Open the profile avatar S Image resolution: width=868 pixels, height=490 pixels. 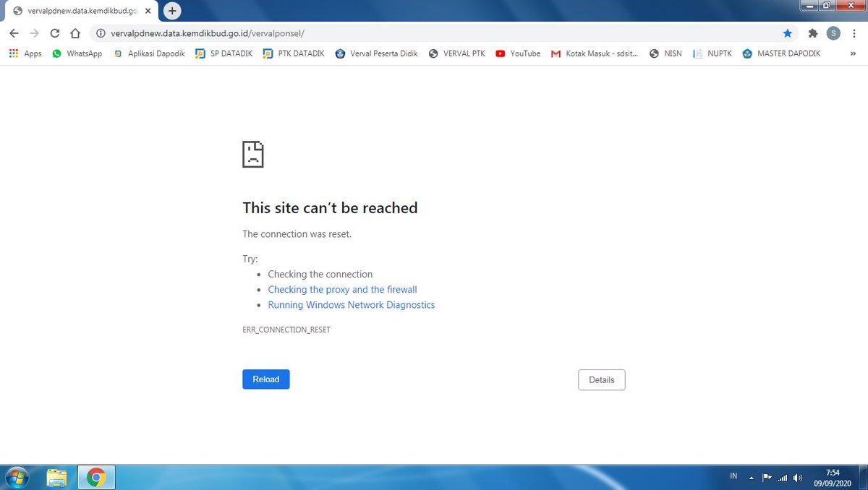833,33
